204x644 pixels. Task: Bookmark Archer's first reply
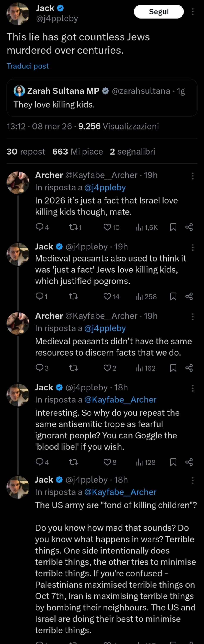pyautogui.click(x=173, y=227)
